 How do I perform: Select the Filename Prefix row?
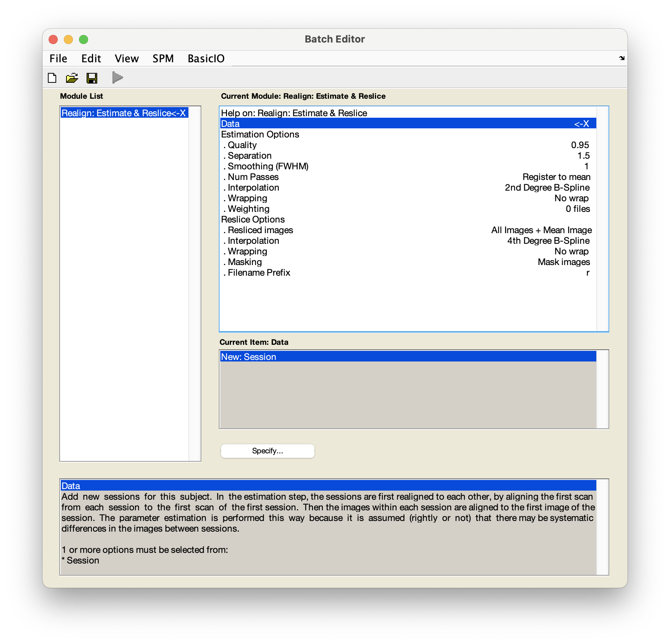408,272
